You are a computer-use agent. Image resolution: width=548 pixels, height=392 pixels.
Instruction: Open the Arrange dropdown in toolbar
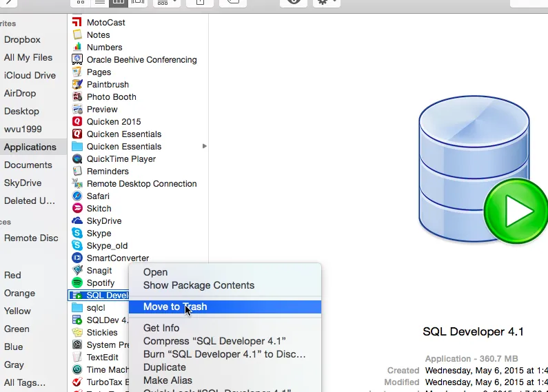click(x=167, y=3)
